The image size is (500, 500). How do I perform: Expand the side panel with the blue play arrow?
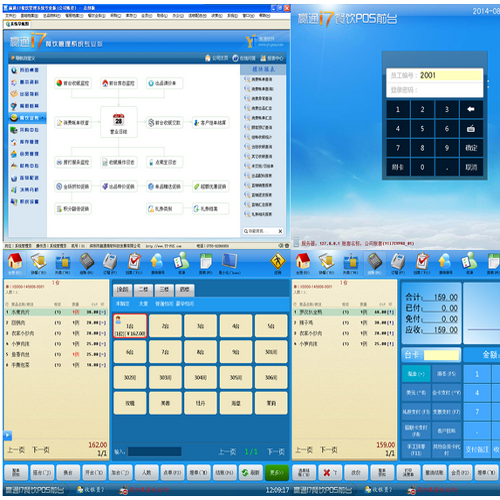pyautogui.click(x=7, y=435)
